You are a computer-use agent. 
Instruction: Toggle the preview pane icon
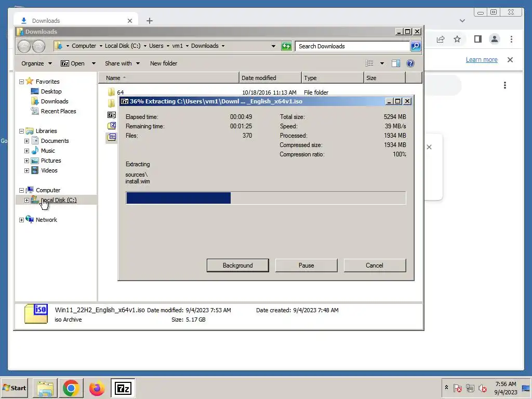395,63
